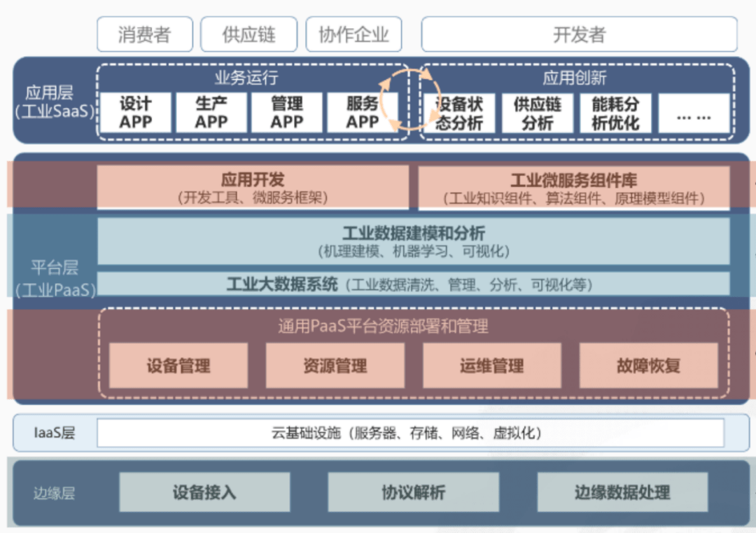Click the 边缘数据处理 block

(x=623, y=492)
